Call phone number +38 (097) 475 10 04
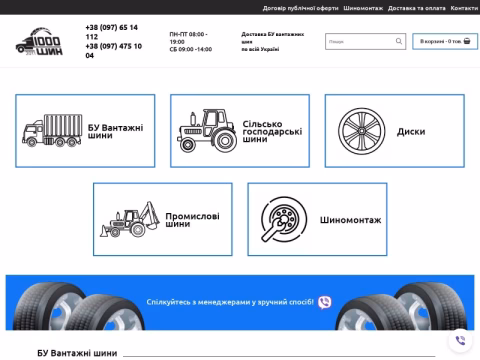480x360 pixels. pyautogui.click(x=113, y=51)
